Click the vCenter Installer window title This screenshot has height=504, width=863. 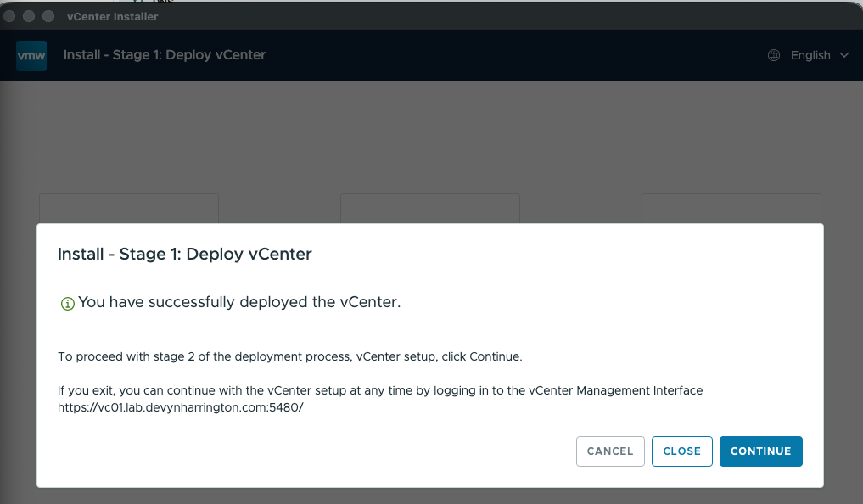[113, 16]
